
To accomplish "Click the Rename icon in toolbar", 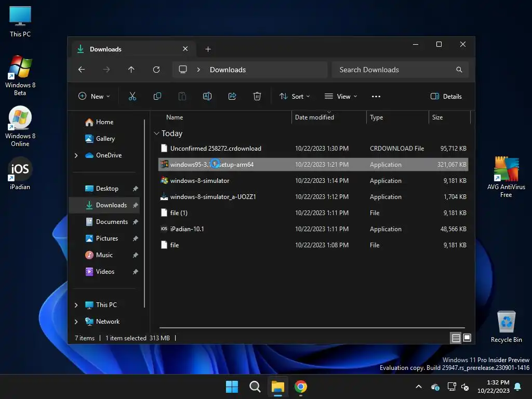I will pos(207,96).
